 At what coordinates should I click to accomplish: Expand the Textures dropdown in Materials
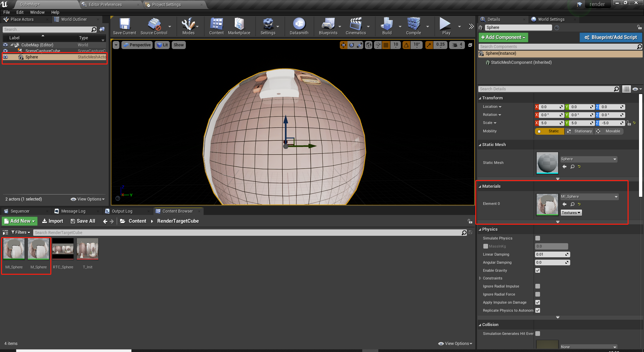coord(571,212)
